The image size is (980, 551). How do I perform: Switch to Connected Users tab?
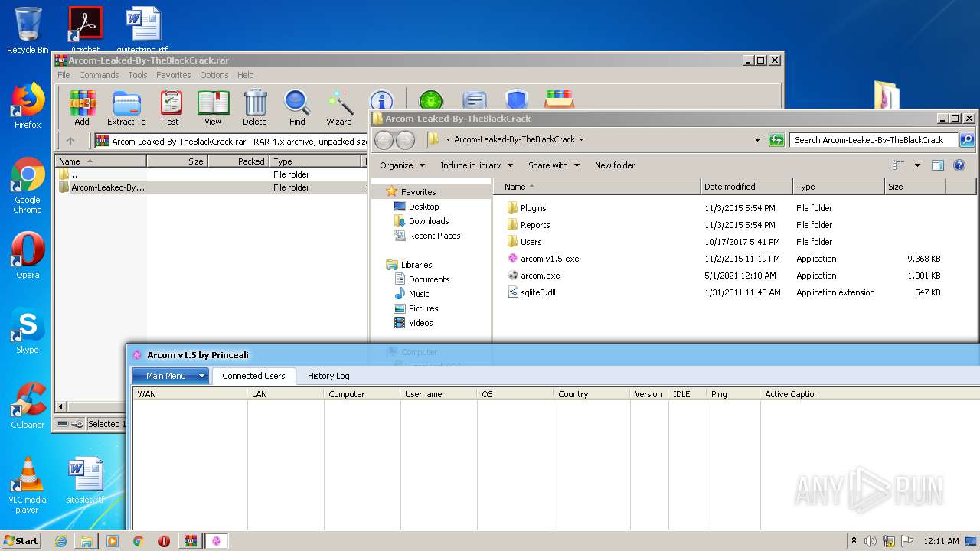click(x=253, y=376)
